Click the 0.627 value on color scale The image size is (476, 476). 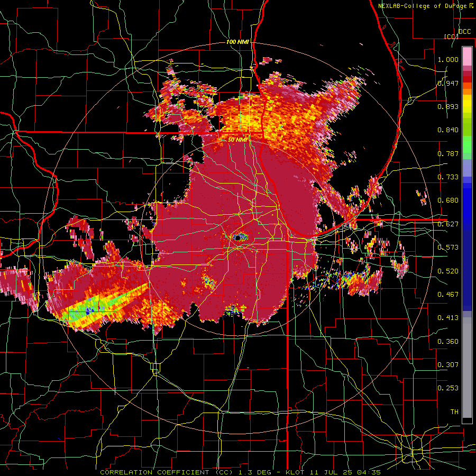click(x=448, y=224)
